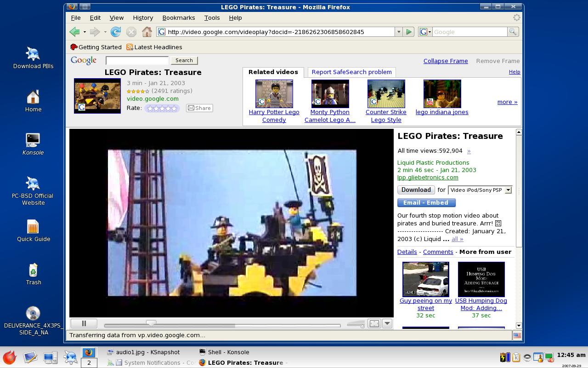
Task: Click the grey forward navigation arrow
Action: [95, 32]
